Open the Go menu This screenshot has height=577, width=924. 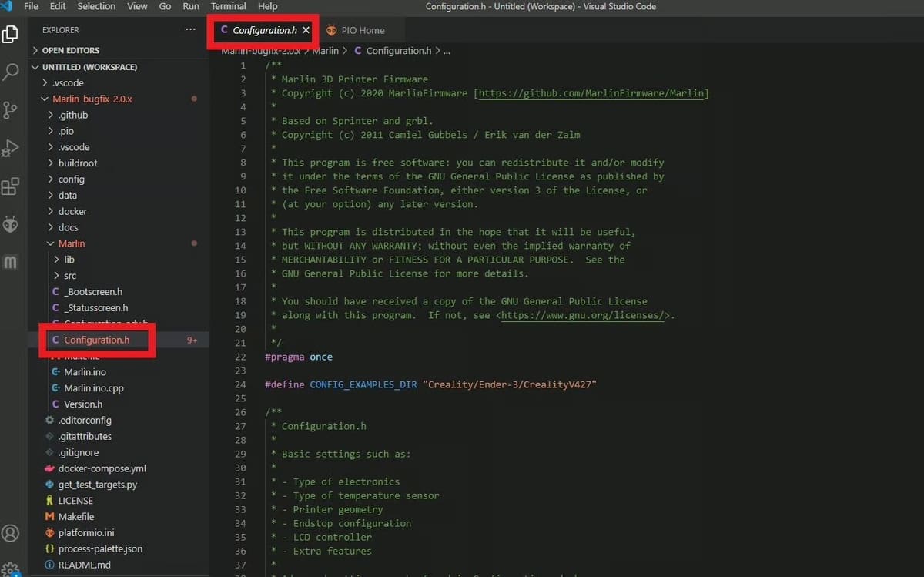[165, 6]
